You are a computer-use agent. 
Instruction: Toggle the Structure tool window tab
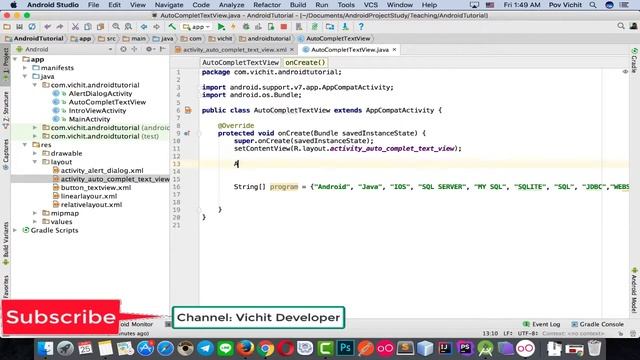(6, 109)
